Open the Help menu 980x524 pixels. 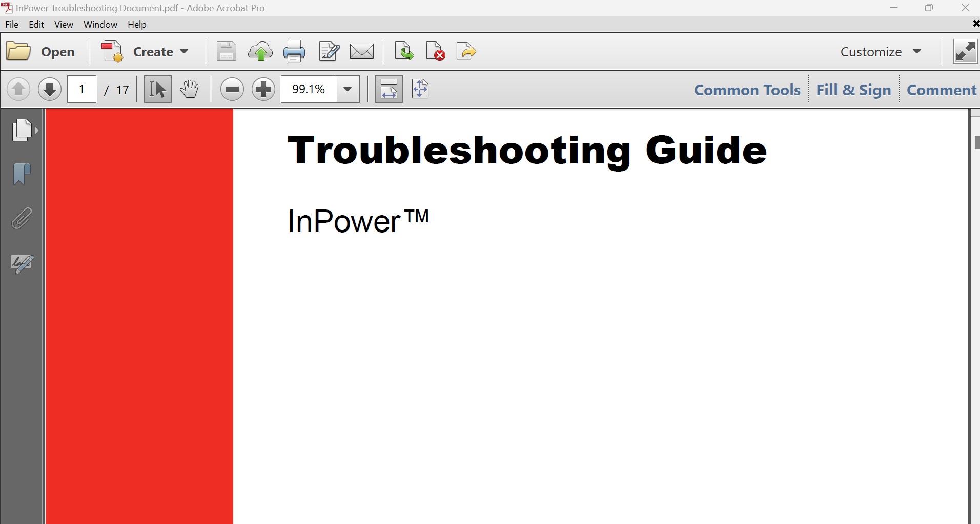point(137,25)
